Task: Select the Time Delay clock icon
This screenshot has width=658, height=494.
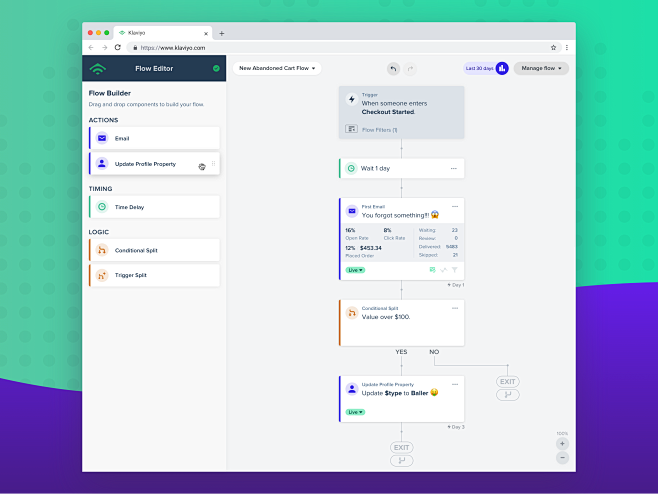Action: coord(102,207)
